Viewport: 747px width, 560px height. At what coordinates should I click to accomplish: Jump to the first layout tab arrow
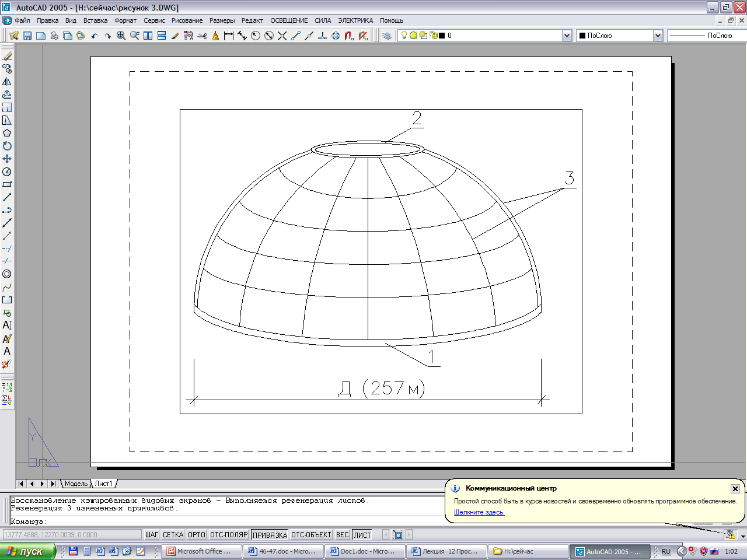[x=21, y=484]
